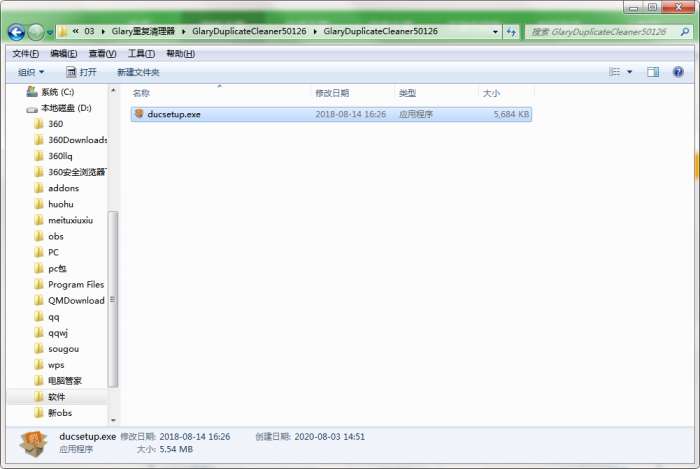Click the change view icon

coord(615,72)
